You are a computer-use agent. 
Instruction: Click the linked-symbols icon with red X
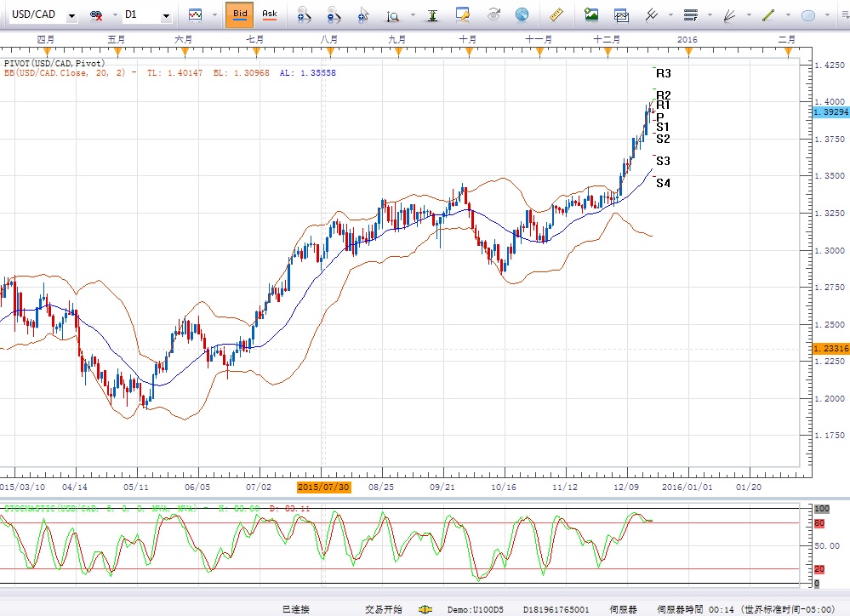click(x=96, y=15)
